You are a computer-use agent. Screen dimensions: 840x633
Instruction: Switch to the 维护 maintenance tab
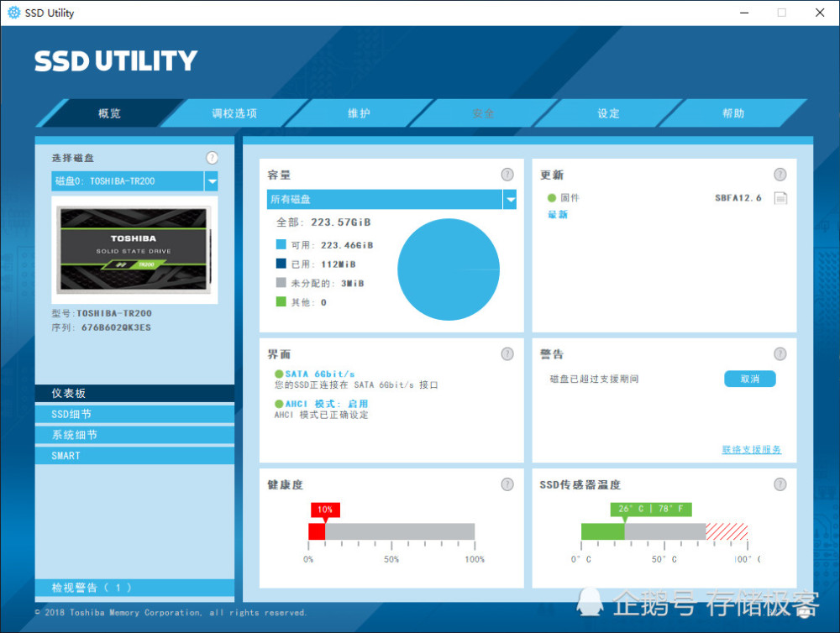(x=359, y=113)
